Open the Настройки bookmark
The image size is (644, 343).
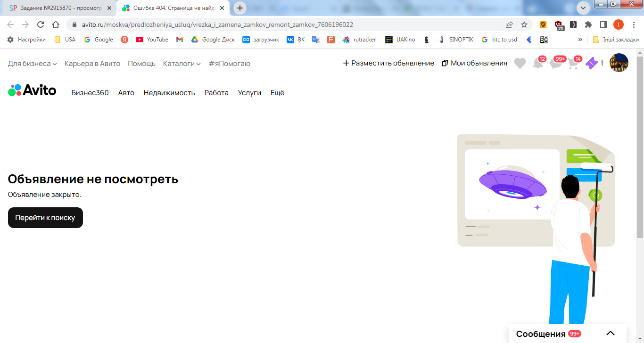pyautogui.click(x=26, y=40)
